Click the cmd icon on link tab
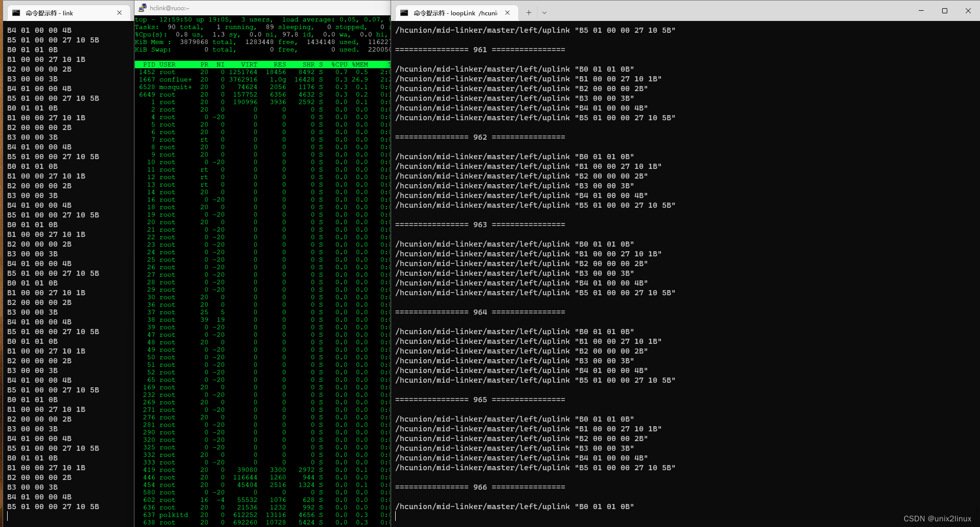The width and height of the screenshot is (980, 527). point(16,13)
